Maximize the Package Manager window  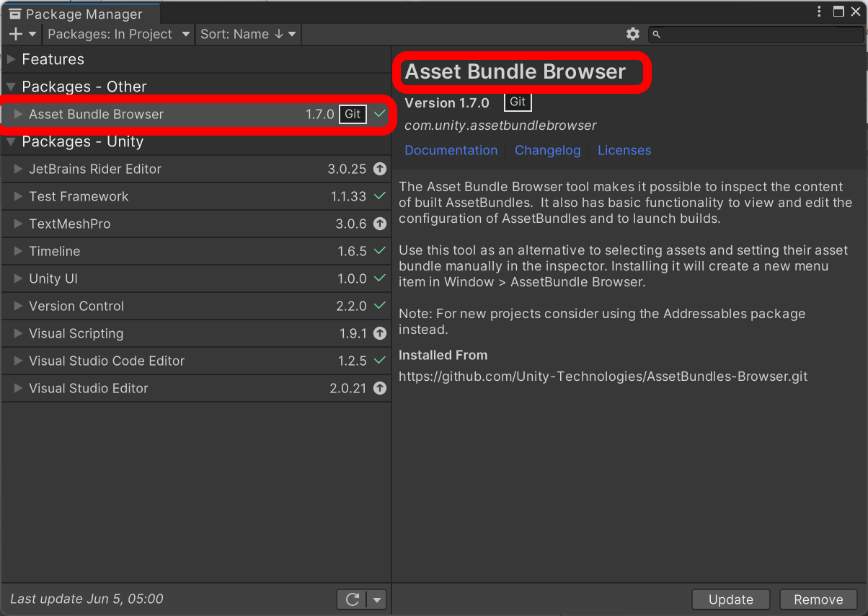coord(838,11)
